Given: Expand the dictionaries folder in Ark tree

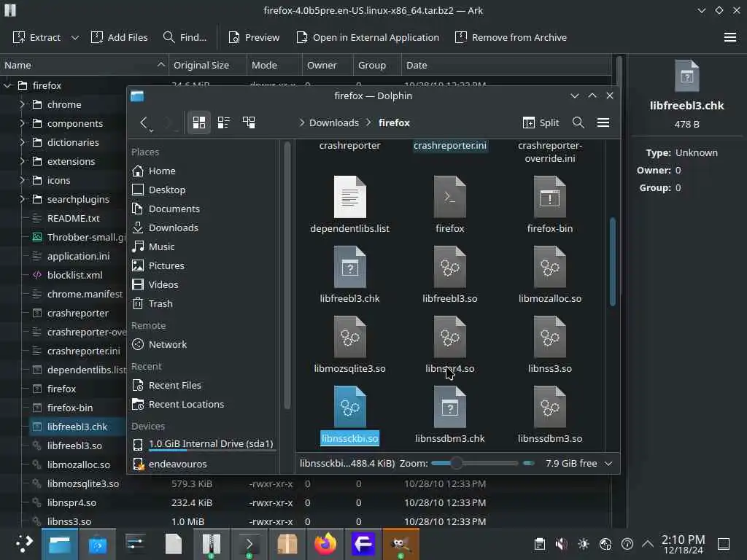Looking at the screenshot, I should coord(22,142).
